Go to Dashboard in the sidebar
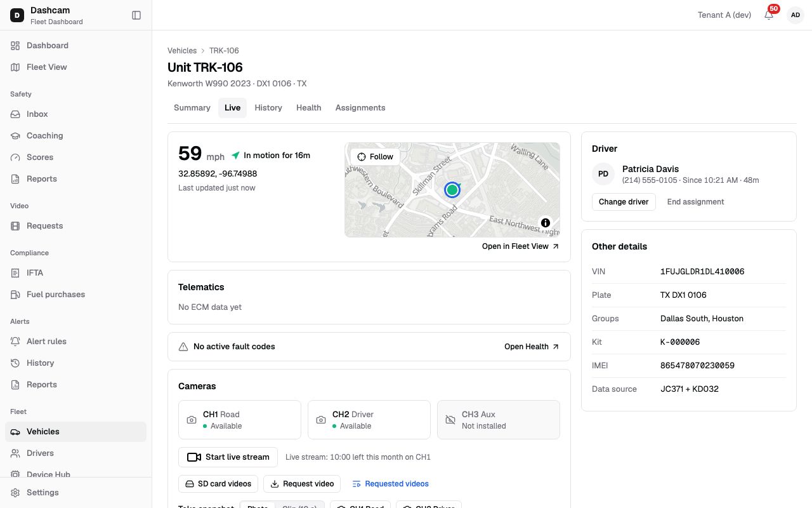Viewport: 812px width, 508px height. coord(75,46)
